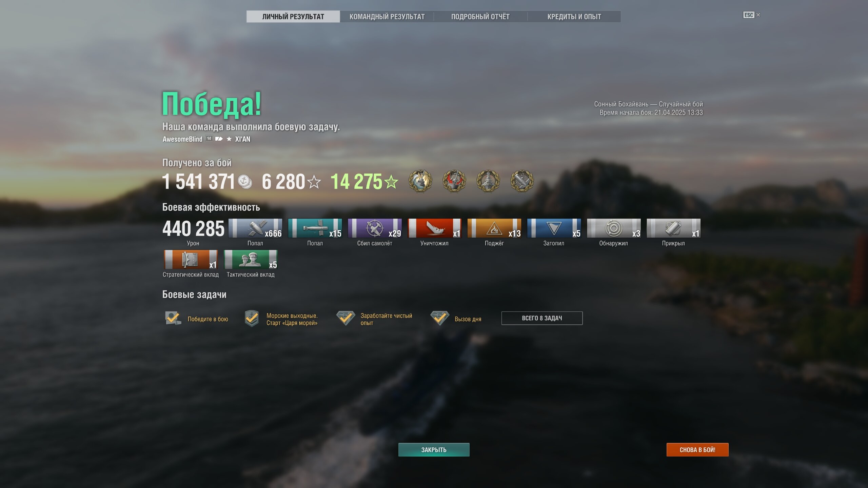The height and width of the screenshot is (488, 868).
Task: Expand the ВСЕГО 8 ЗАДАЧ list
Action: (542, 318)
